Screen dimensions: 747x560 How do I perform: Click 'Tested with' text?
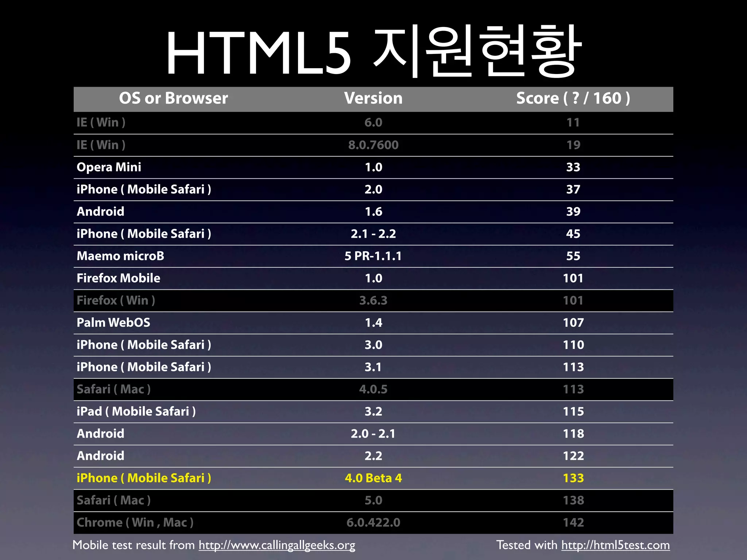tap(527, 545)
